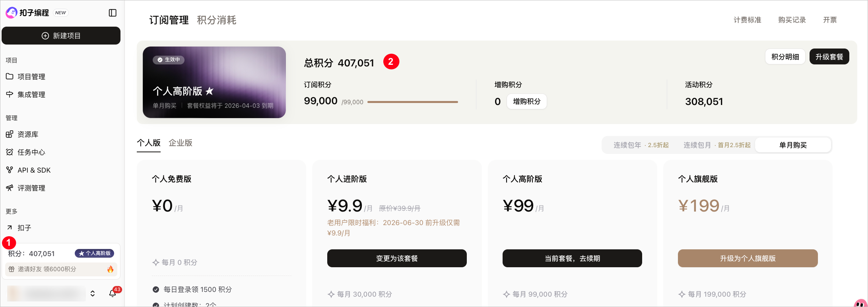The height and width of the screenshot is (307, 868).
Task: Collapse the sidebar with the panel icon
Action: (113, 13)
